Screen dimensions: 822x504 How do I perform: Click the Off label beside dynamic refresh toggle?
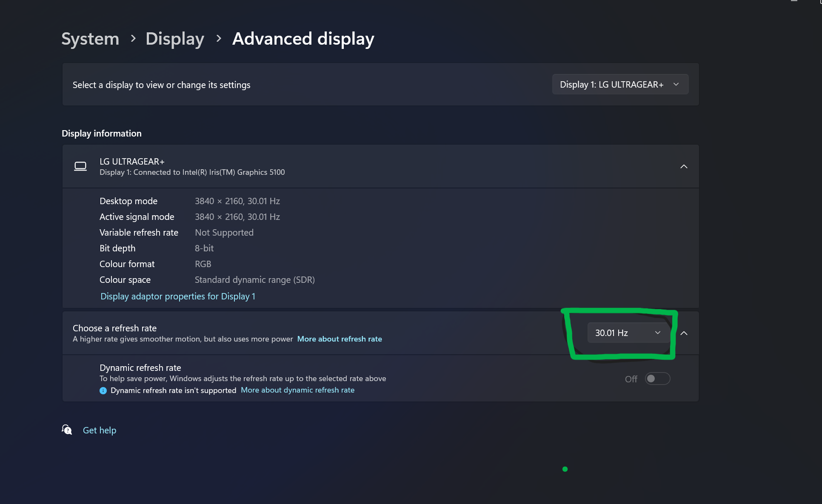click(631, 379)
